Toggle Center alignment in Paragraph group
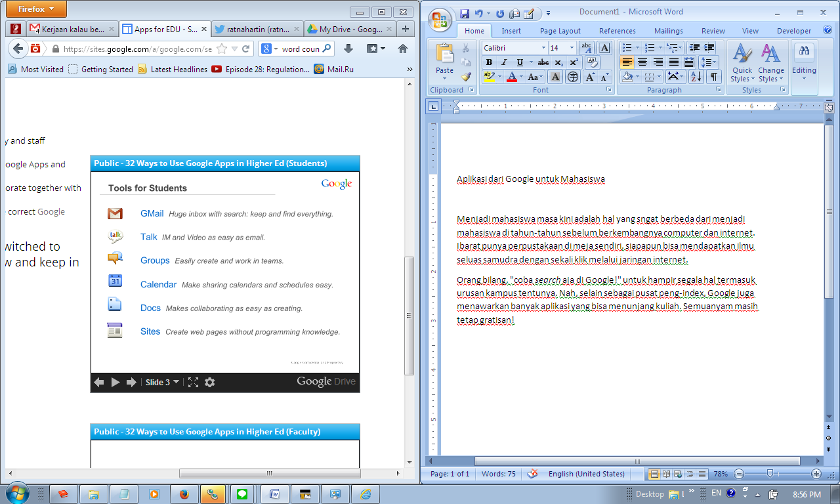The width and height of the screenshot is (840, 504). click(x=642, y=62)
